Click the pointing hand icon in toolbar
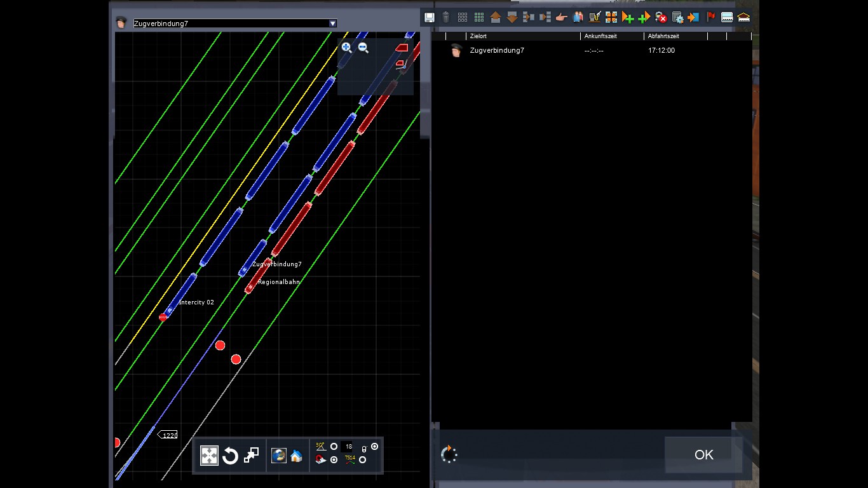 561,17
